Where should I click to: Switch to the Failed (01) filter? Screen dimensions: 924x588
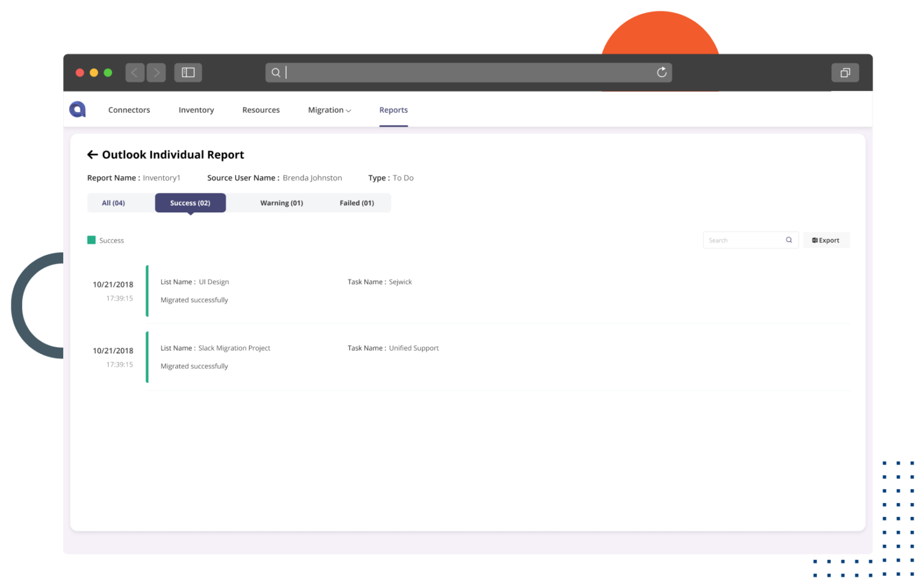coord(357,203)
